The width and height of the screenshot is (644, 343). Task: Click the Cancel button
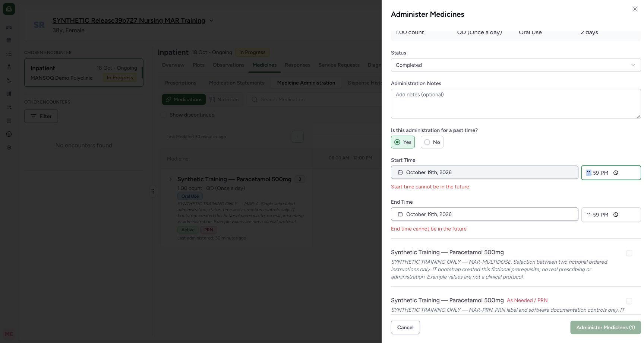[x=405, y=327]
